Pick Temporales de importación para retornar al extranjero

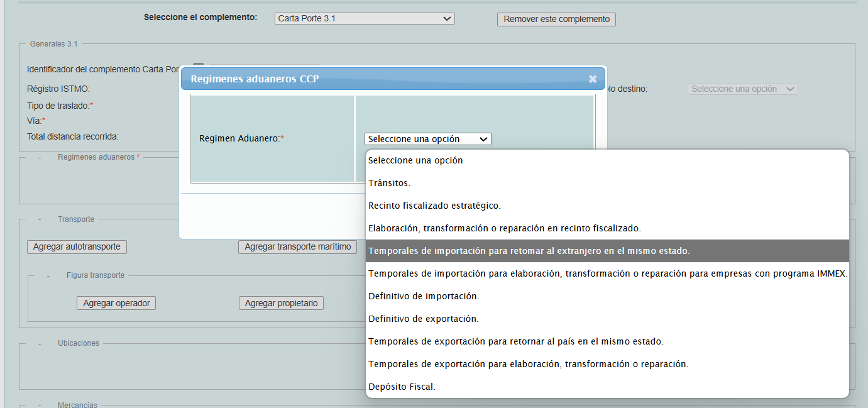529,251
